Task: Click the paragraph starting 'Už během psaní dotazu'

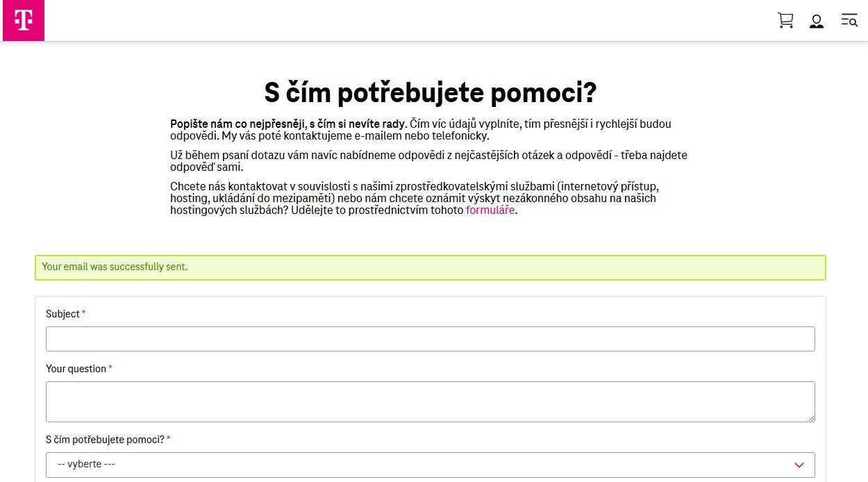Action: click(428, 161)
